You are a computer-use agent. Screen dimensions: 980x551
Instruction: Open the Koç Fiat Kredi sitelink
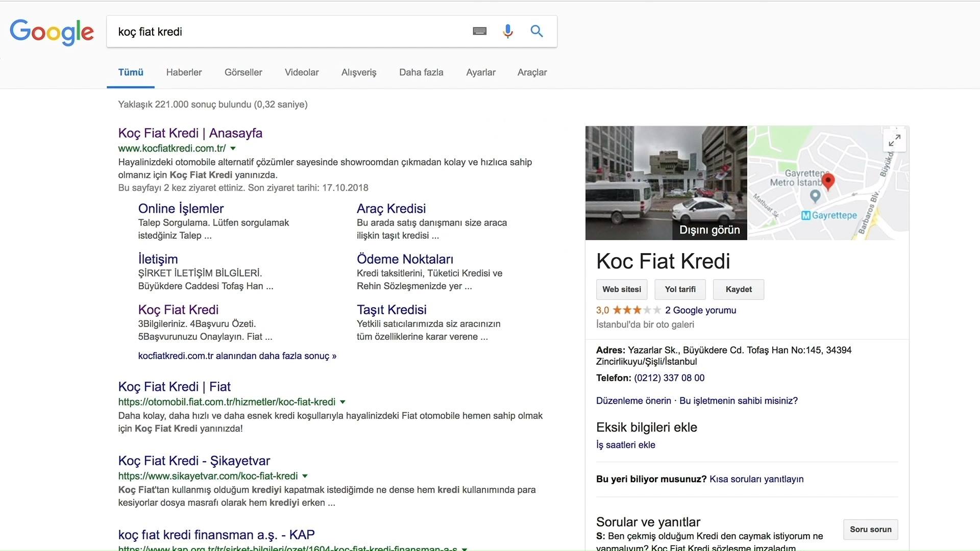point(178,310)
